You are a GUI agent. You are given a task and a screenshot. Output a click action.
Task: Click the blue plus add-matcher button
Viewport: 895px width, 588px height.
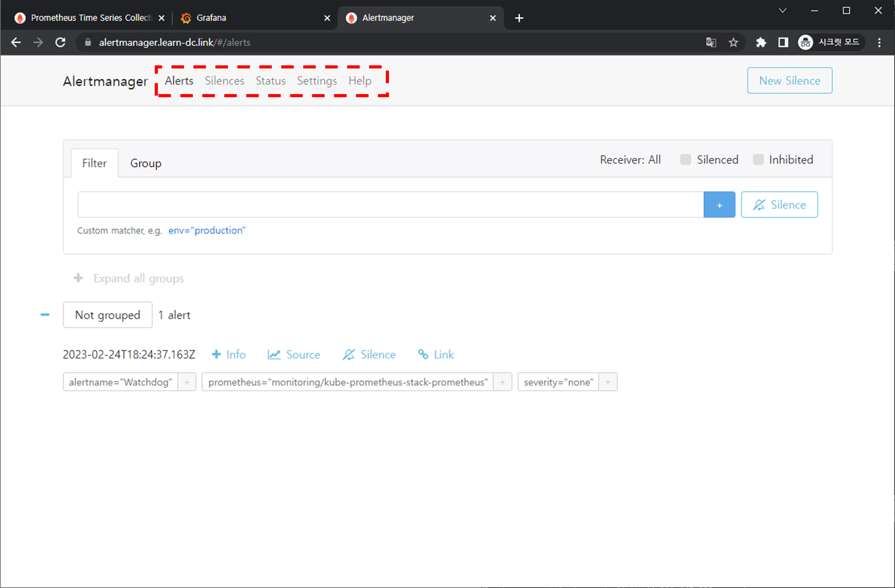coord(719,205)
